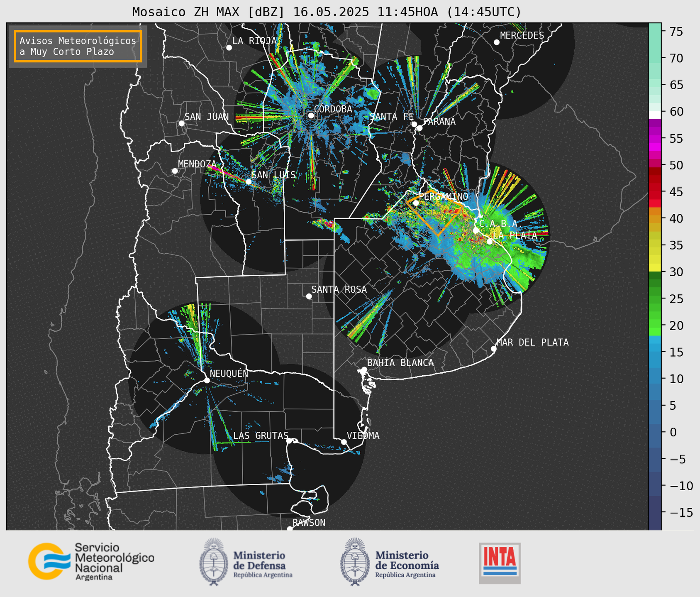Click the LA PLATA city marker dot
Image resolution: width=700 pixels, height=597 pixels.
coord(490,242)
